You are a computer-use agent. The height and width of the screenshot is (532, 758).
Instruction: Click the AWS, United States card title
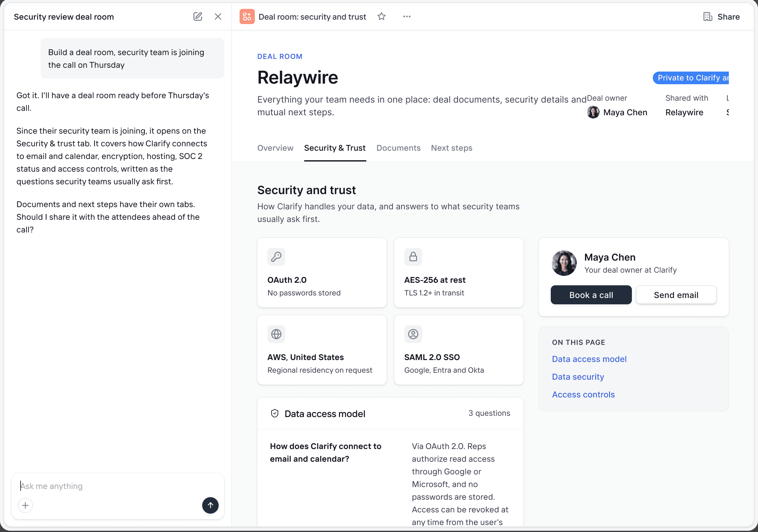(x=305, y=357)
